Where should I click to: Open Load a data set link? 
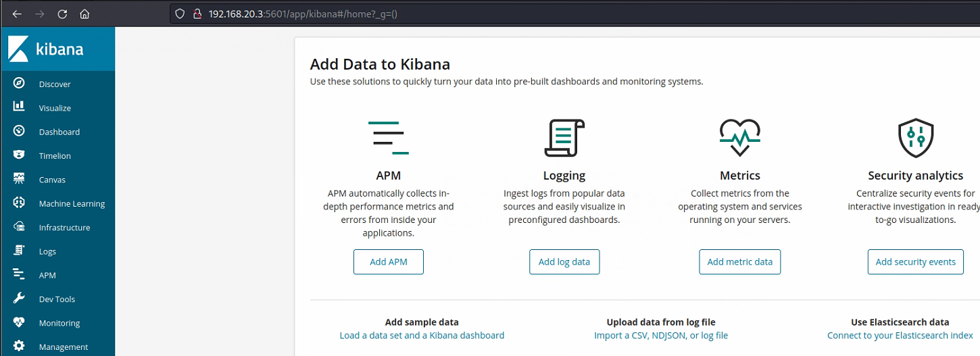(422, 336)
